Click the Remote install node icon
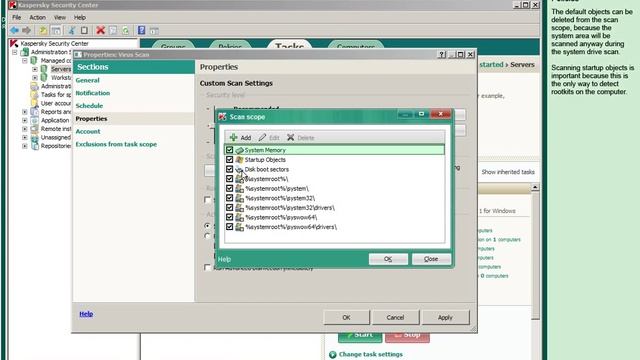Screen dimensions: 640x360 coord(35,129)
